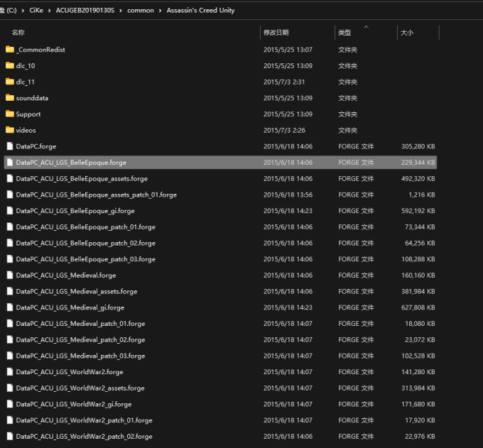Select the dlc_11 folder icon
Screen dimensions: 483x448
pyautogui.click(x=10, y=82)
